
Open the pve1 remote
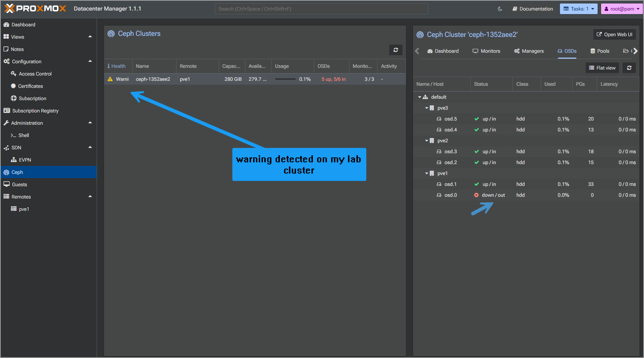coord(49,209)
